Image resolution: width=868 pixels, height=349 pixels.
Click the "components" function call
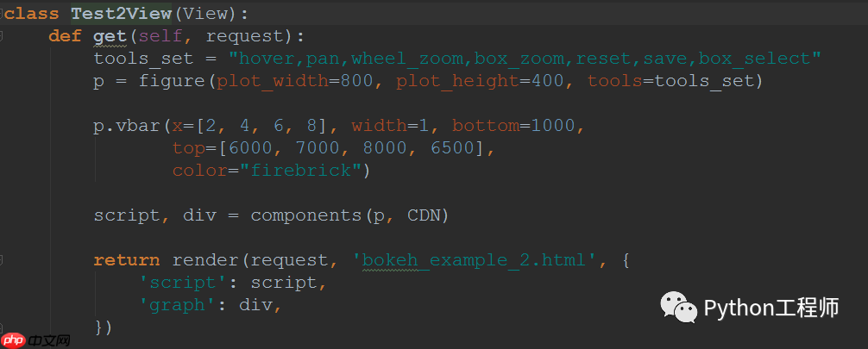(x=305, y=215)
